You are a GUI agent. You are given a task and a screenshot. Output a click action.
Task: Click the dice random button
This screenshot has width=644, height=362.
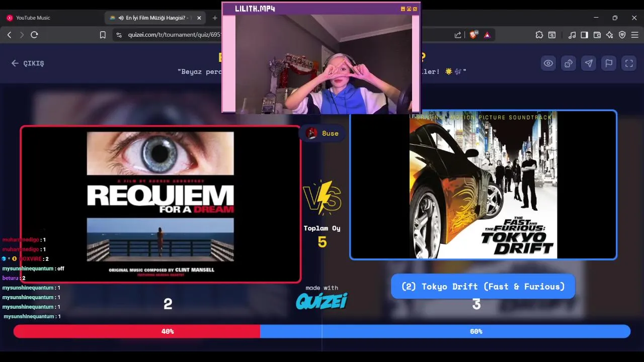[x=569, y=63]
